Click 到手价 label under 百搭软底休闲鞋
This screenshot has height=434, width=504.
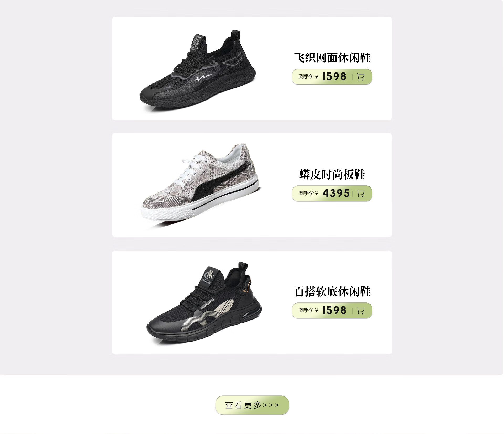[x=307, y=311]
